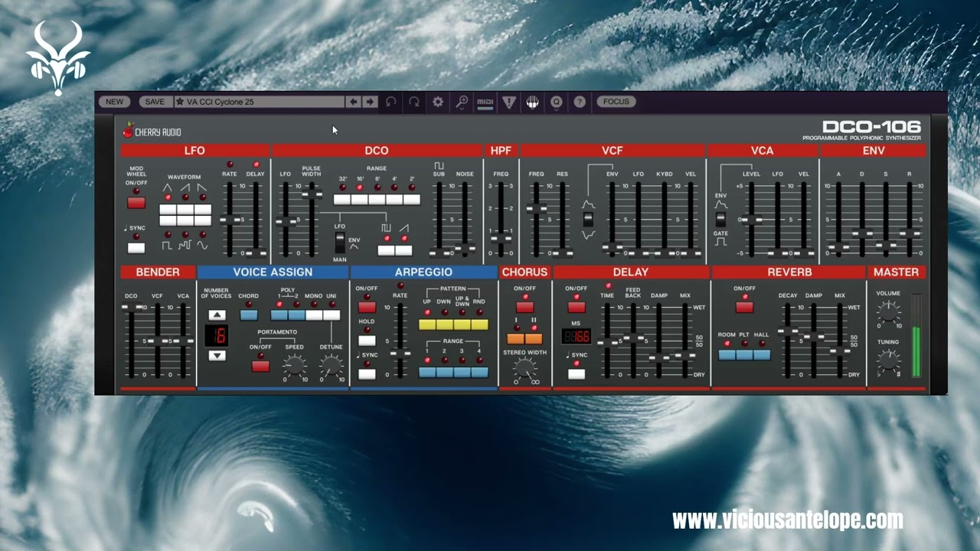Click the number of voices display showing 6
The image size is (980, 551).
[x=217, y=335]
